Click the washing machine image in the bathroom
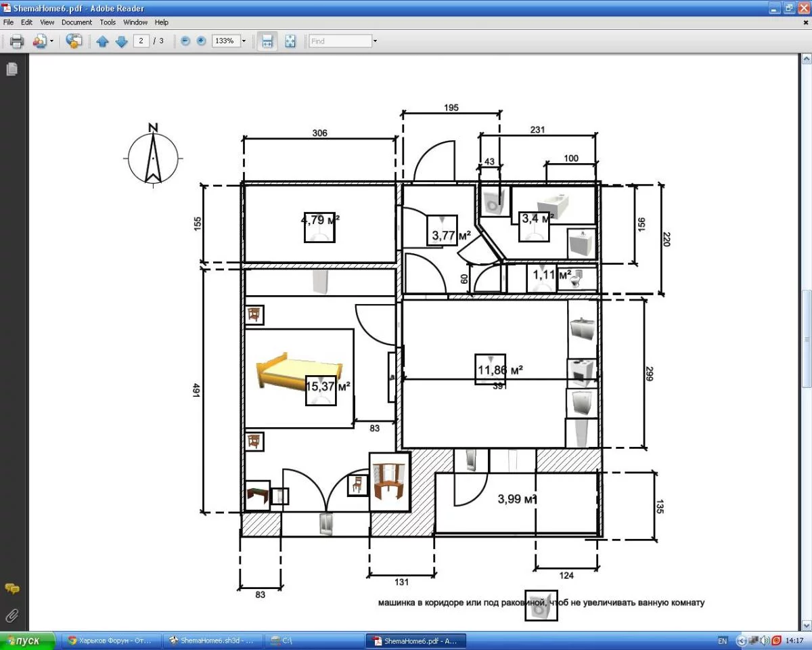This screenshot has height=650, width=812. click(495, 202)
